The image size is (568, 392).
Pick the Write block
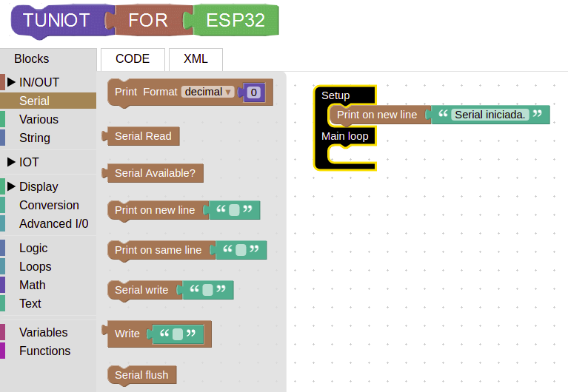(127, 334)
